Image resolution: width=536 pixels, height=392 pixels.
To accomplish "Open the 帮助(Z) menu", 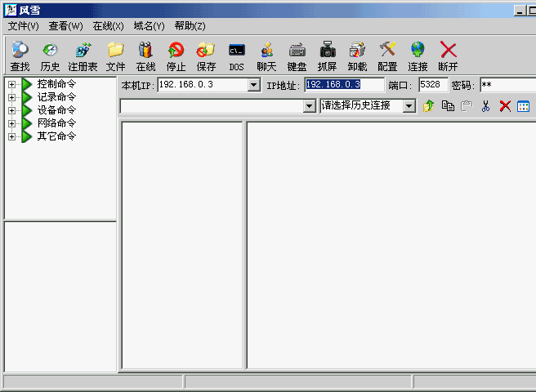I will tap(190, 26).
